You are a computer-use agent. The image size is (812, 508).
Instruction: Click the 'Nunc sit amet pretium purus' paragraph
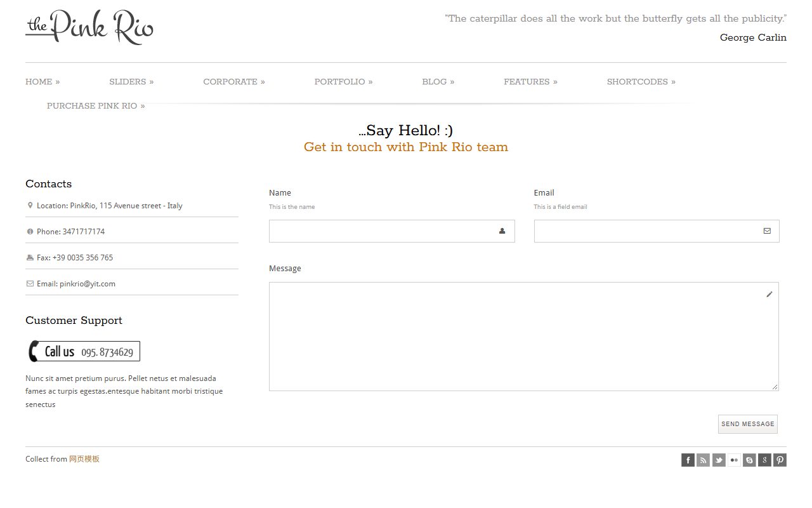pyautogui.click(x=124, y=391)
